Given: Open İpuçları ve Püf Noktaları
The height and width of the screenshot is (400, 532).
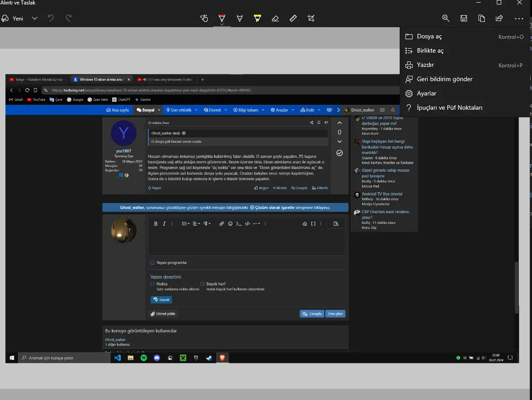Looking at the screenshot, I should click(x=465, y=107).
